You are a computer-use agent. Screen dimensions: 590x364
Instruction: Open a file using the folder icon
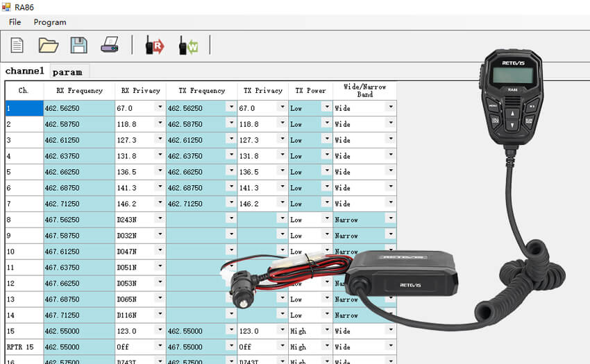49,46
